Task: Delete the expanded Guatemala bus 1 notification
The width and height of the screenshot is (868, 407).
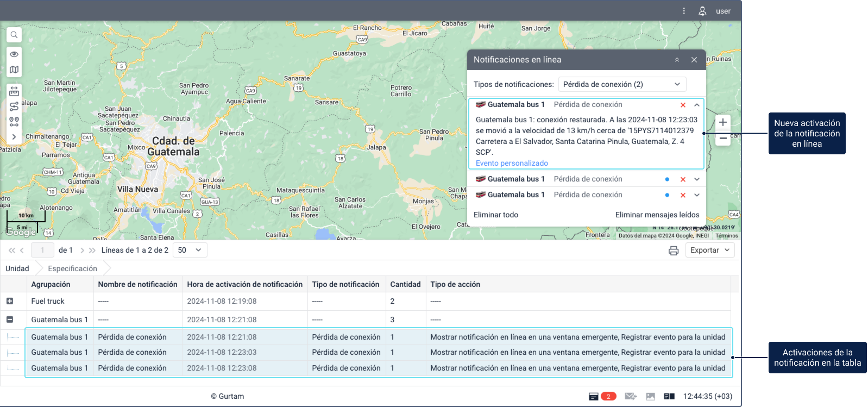Action: point(683,105)
